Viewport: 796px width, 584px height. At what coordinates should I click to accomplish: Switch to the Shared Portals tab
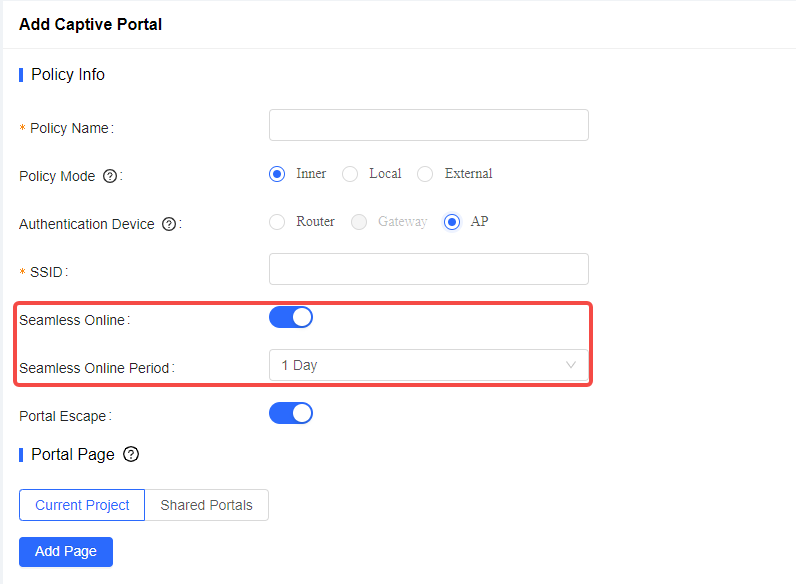[207, 505]
